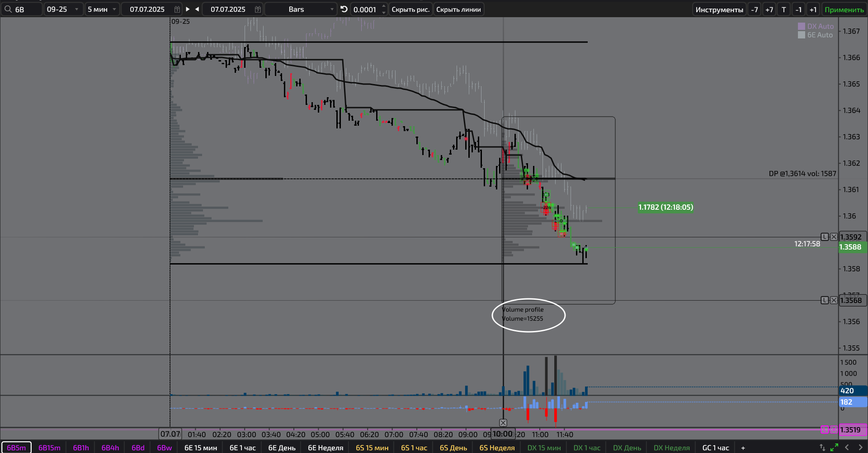
Task: Open the 6S День tab
Action: point(453,448)
